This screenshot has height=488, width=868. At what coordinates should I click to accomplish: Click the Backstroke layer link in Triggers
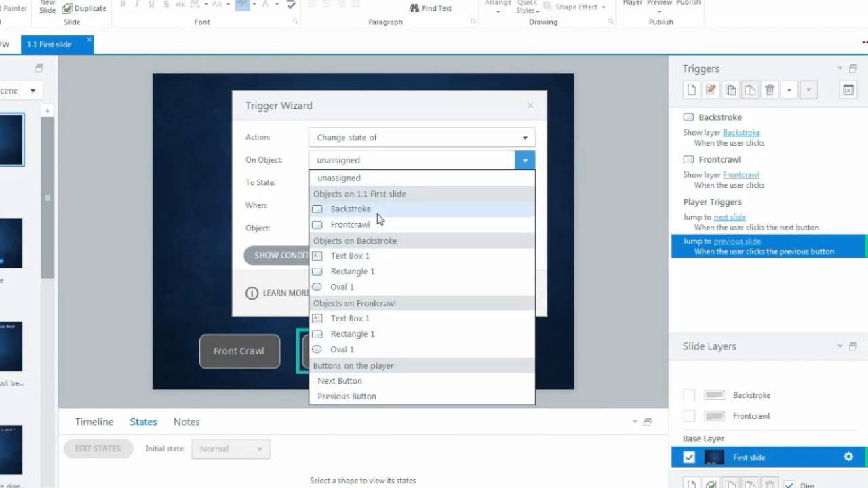(741, 133)
